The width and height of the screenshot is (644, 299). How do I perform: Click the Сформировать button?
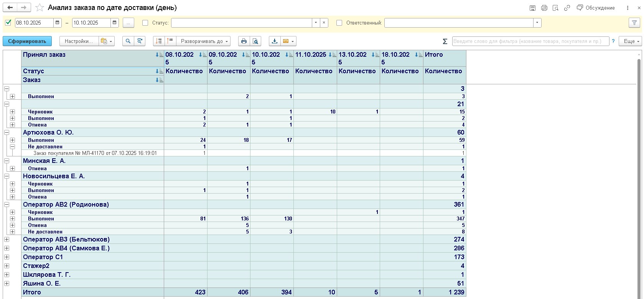27,41
